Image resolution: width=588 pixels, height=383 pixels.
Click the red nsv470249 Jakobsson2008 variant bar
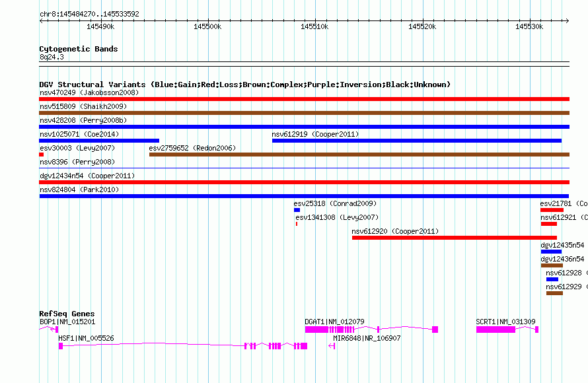coord(304,99)
